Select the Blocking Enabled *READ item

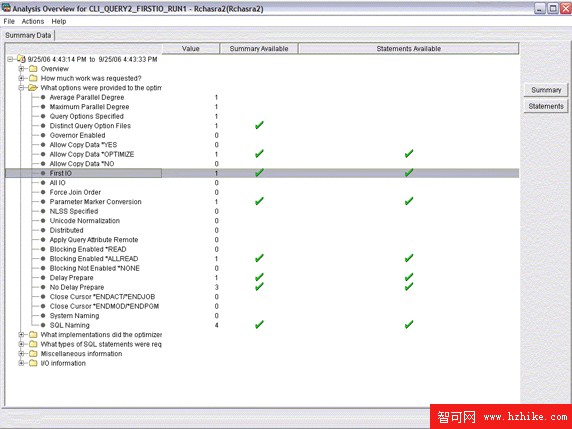click(88, 249)
